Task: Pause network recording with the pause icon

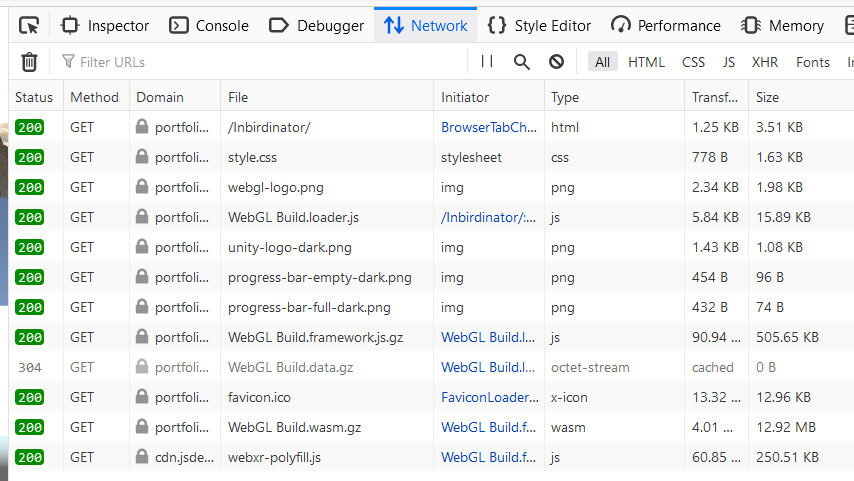Action: click(x=487, y=62)
